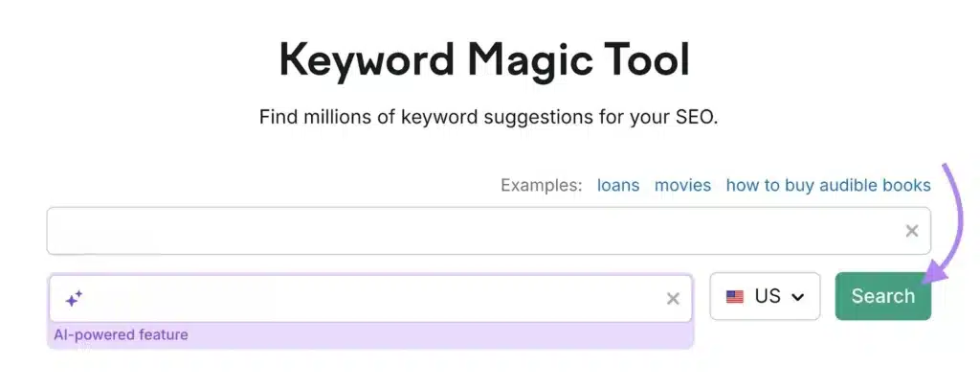
Task: Click the sparkle AI icon in the lower field
Action: click(x=74, y=299)
